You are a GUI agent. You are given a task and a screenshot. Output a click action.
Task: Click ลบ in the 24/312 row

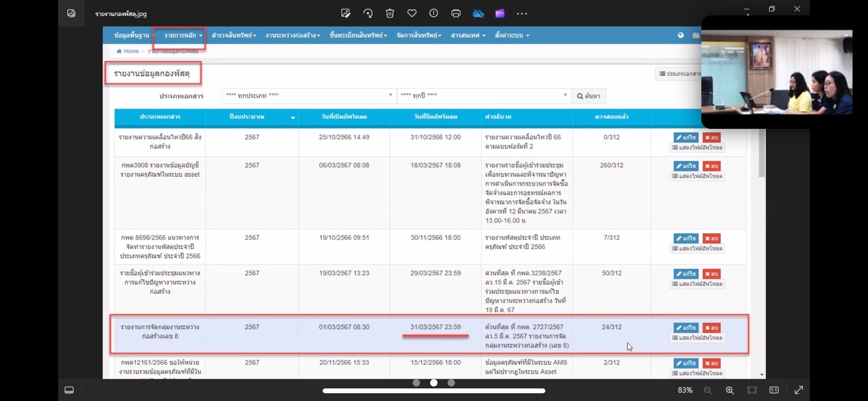point(712,328)
